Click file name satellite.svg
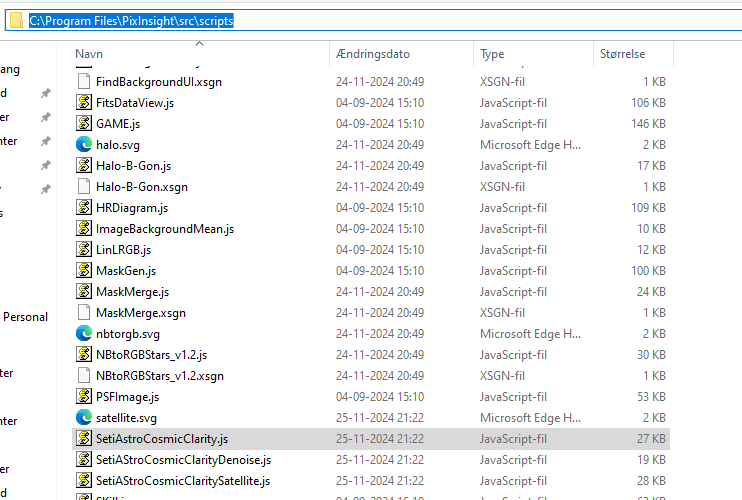This screenshot has height=500, width=742. 126,418
